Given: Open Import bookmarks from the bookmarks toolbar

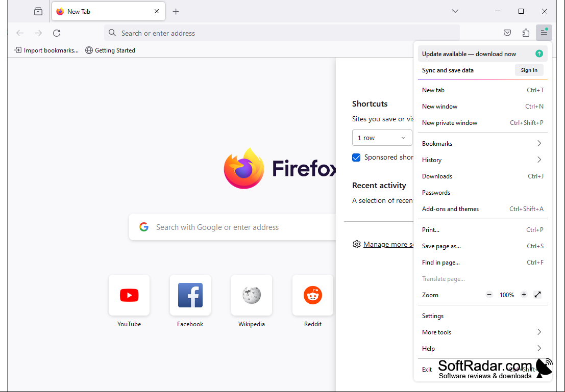Looking at the screenshot, I should tap(46, 50).
